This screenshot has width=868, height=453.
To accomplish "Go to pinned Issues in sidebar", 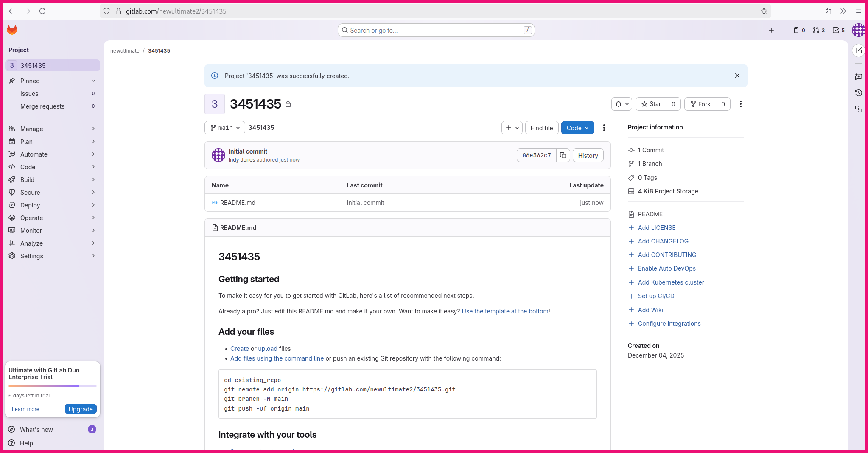I will 53,93.
